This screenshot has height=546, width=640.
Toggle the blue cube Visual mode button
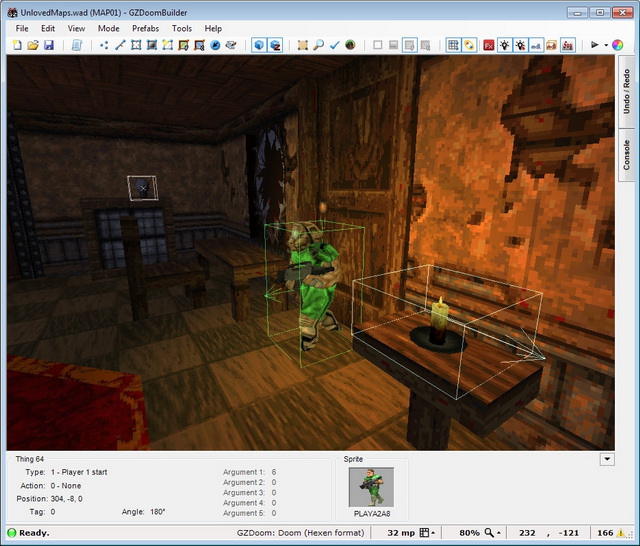(x=258, y=45)
